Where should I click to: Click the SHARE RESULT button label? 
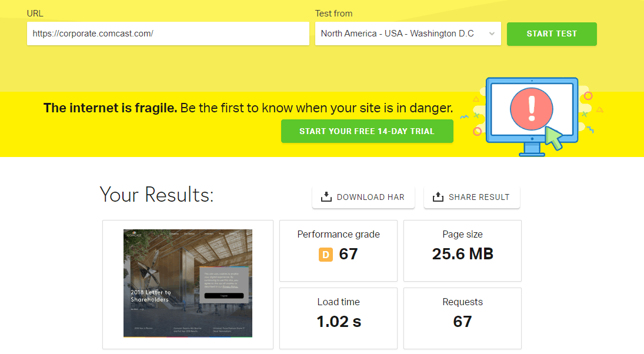coord(479,197)
